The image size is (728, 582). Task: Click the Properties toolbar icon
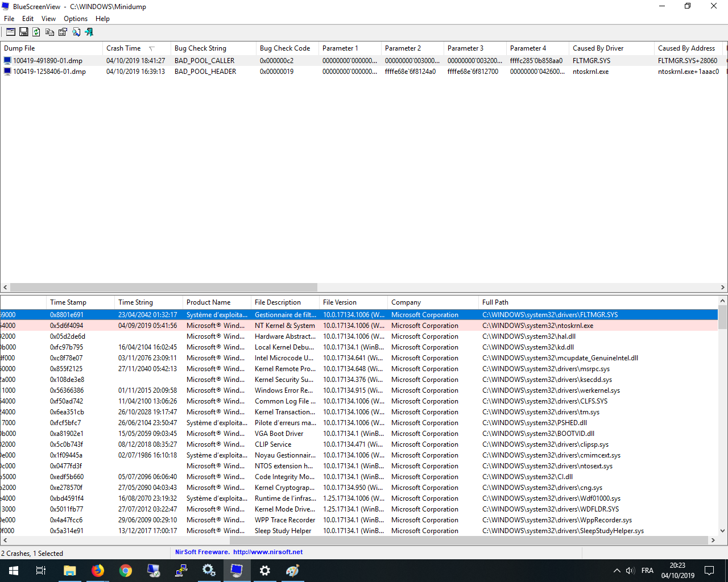pos(63,32)
